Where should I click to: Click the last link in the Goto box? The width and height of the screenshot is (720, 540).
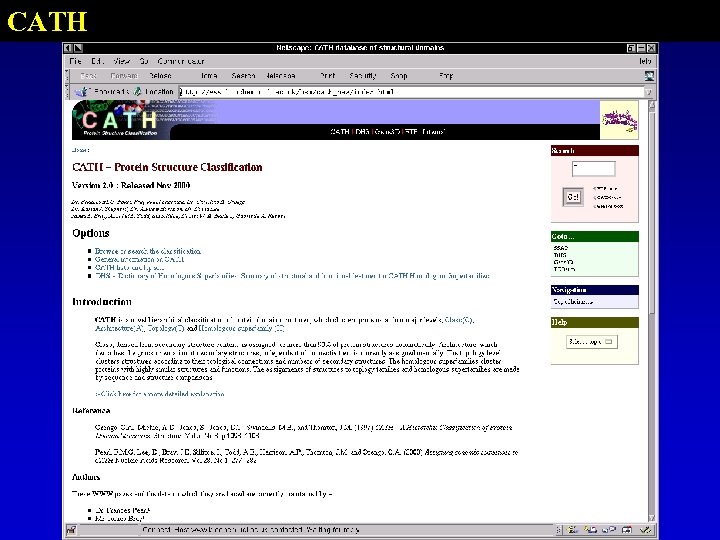point(564,269)
